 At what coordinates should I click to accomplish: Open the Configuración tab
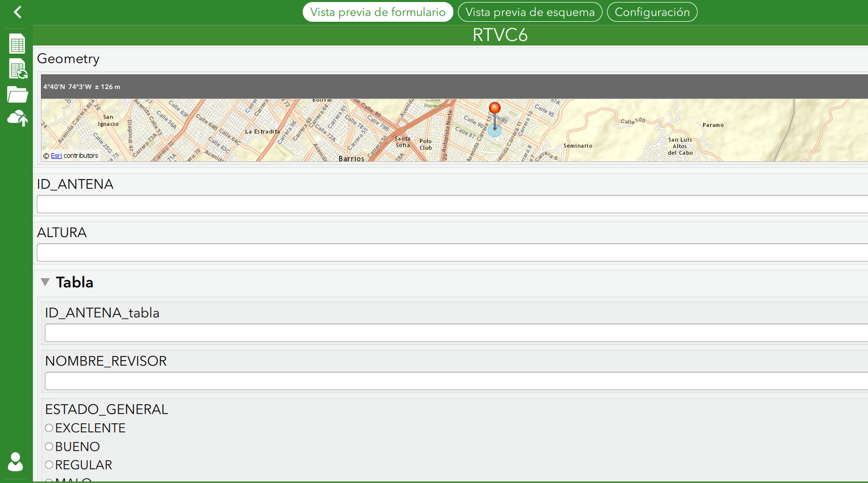pyautogui.click(x=652, y=12)
